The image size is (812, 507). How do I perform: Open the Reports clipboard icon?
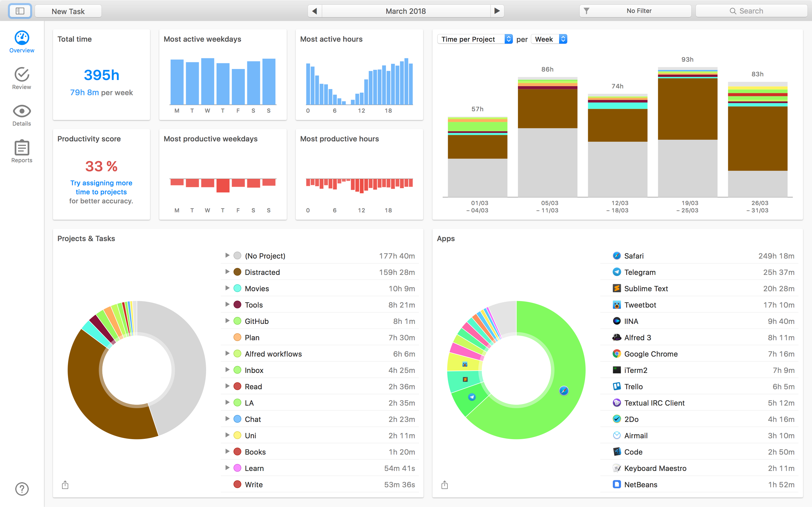(x=22, y=148)
